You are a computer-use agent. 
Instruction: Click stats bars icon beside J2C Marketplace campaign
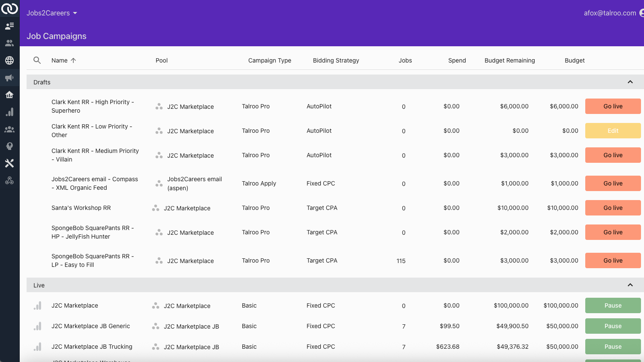point(38,305)
